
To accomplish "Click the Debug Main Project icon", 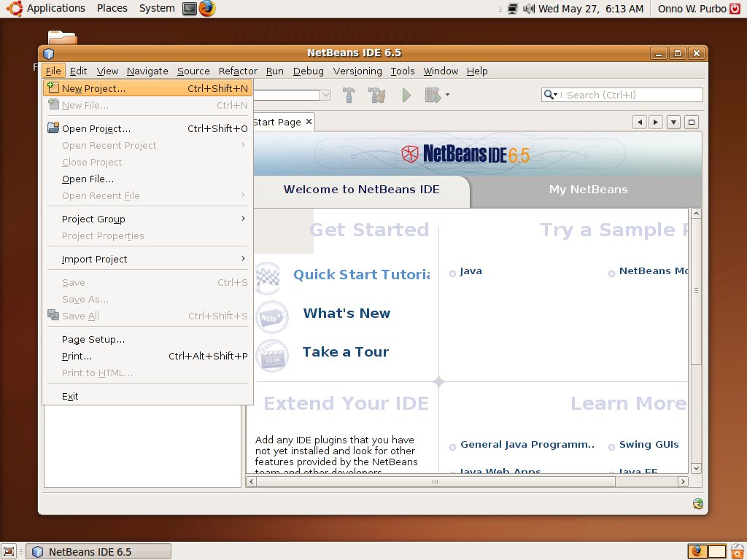I will [433, 95].
